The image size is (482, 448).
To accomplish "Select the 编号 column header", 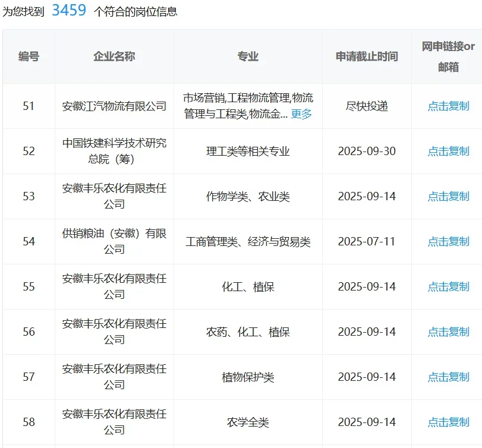I will [x=29, y=56].
